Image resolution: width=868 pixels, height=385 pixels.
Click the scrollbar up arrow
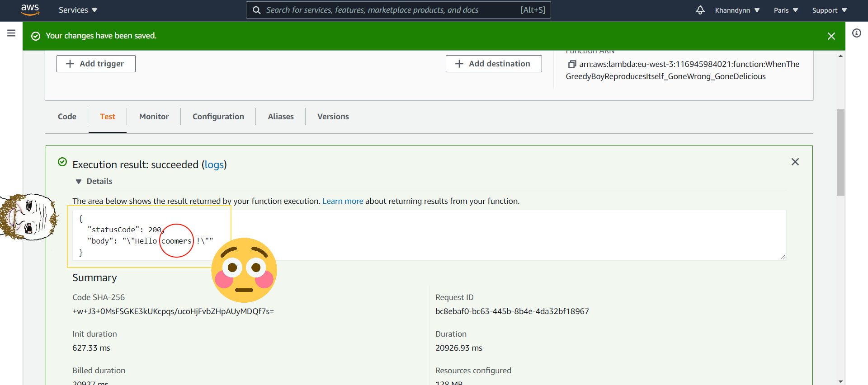pos(840,56)
